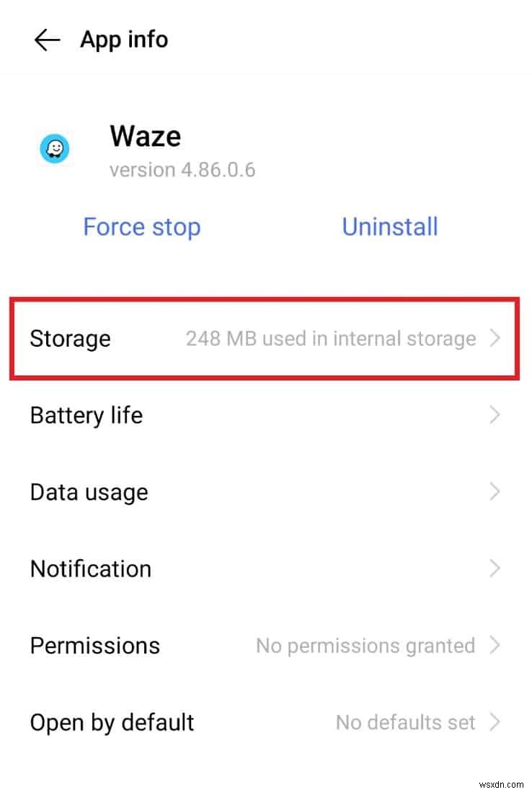The image size is (532, 792).
Task: Expand Data usage details
Action: tap(495, 491)
